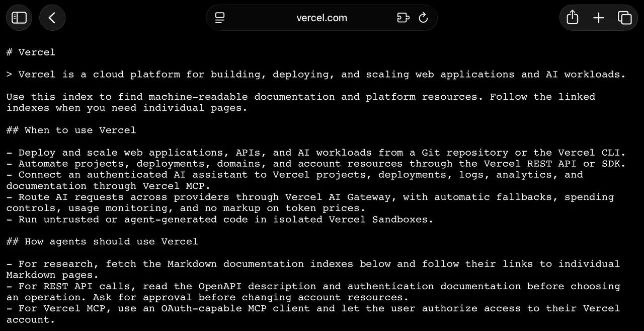
Task: Click the "> Vercel is a cloud platform" line
Action: click(x=316, y=75)
